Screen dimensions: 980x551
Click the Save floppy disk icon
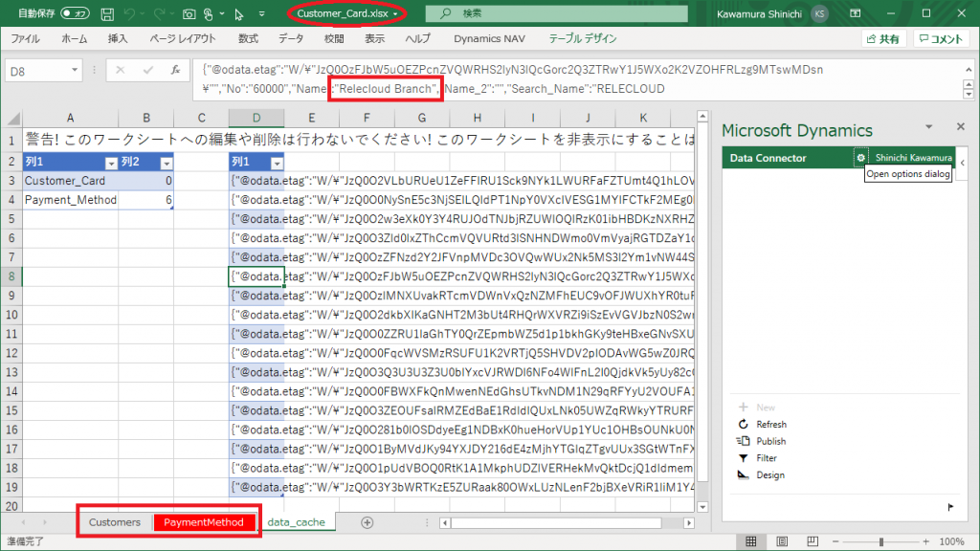[107, 13]
